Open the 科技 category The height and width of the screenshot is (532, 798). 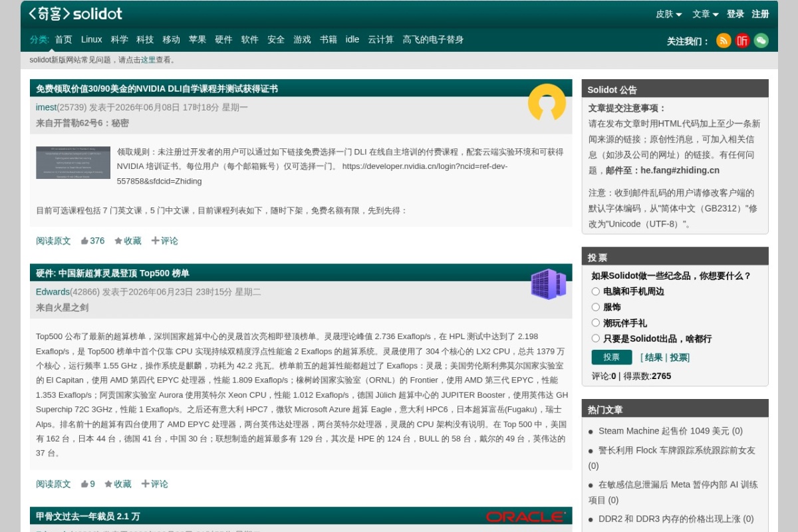pos(145,39)
